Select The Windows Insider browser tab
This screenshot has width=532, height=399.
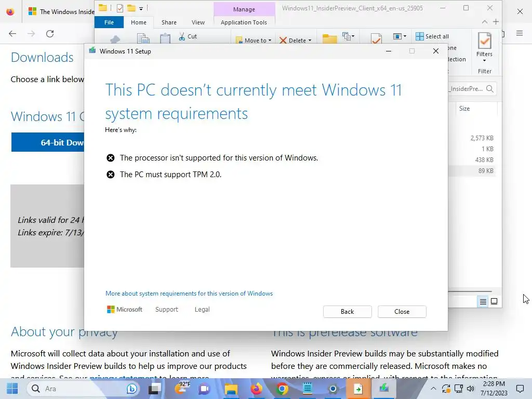pyautogui.click(x=61, y=11)
